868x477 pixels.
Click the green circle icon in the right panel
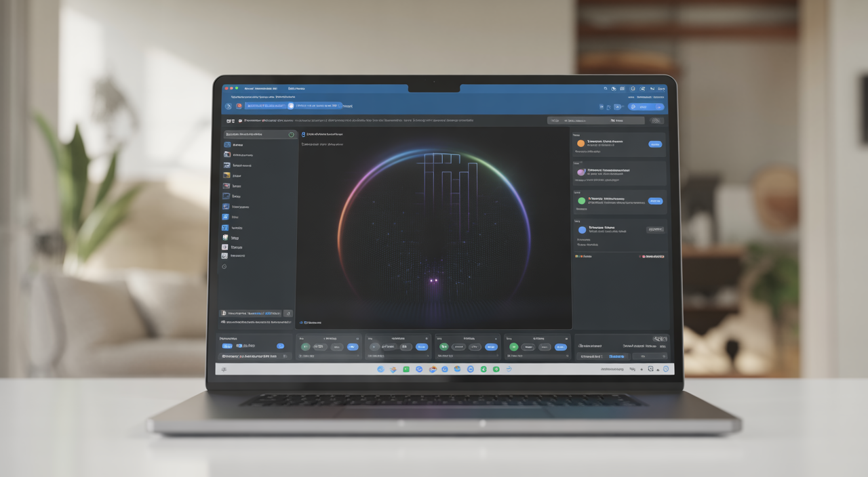581,201
